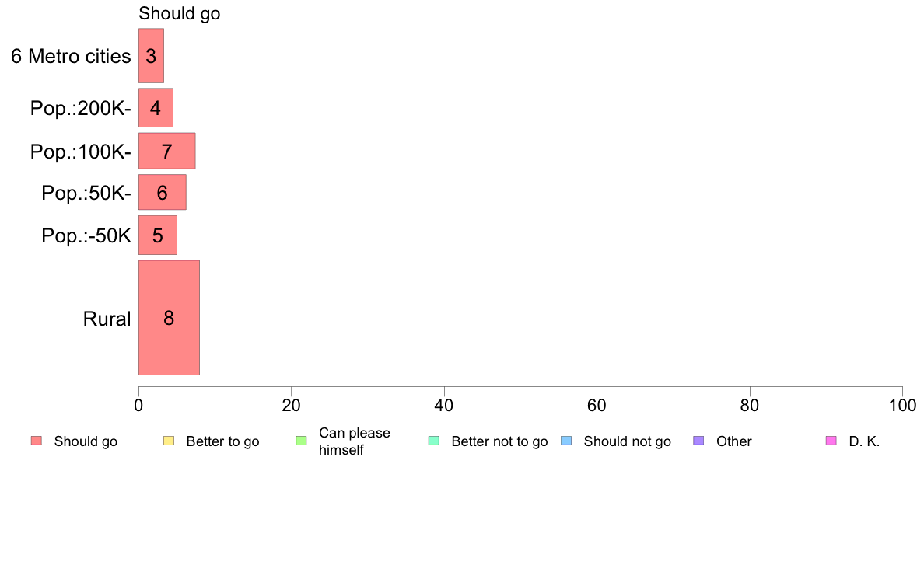The height and width of the screenshot is (572, 924).
Task: Click the 100 axis tick label
Action: 902,405
